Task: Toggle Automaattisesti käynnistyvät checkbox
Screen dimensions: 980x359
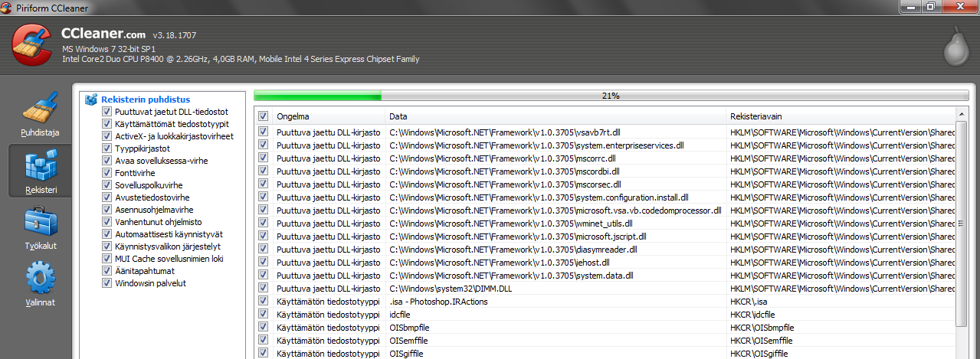Action: click(107, 234)
